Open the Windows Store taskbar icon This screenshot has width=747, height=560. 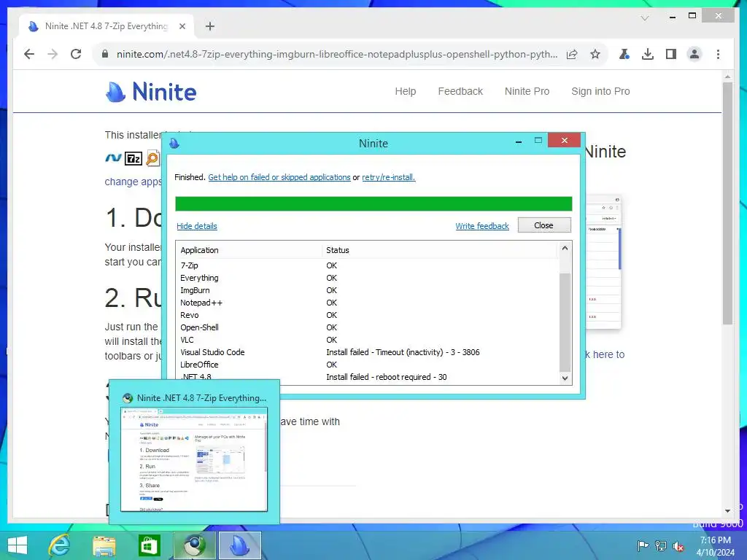pyautogui.click(x=149, y=545)
